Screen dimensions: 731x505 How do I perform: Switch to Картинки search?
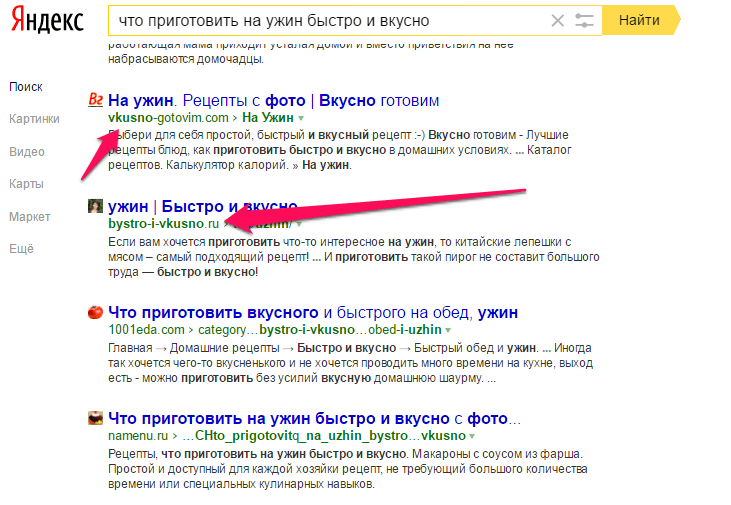point(34,119)
